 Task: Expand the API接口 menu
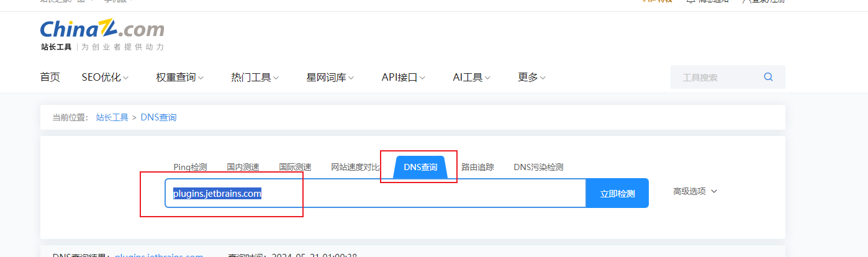[x=404, y=78]
